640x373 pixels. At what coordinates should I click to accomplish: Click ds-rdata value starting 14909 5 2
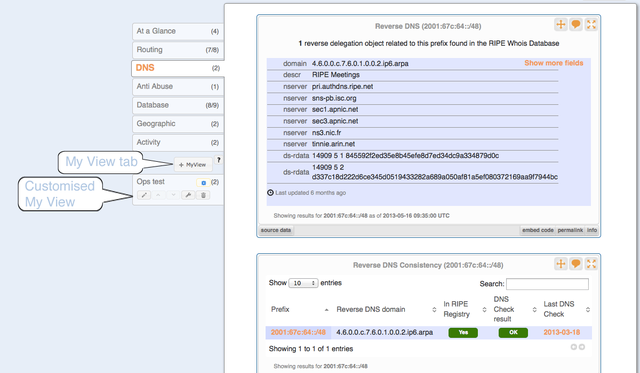click(x=435, y=172)
